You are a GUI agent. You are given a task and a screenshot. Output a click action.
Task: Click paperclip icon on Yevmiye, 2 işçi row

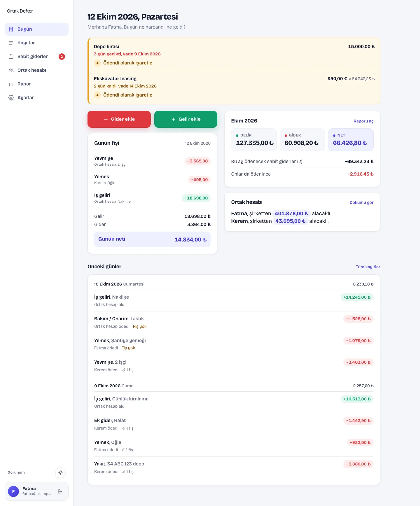coord(124,370)
